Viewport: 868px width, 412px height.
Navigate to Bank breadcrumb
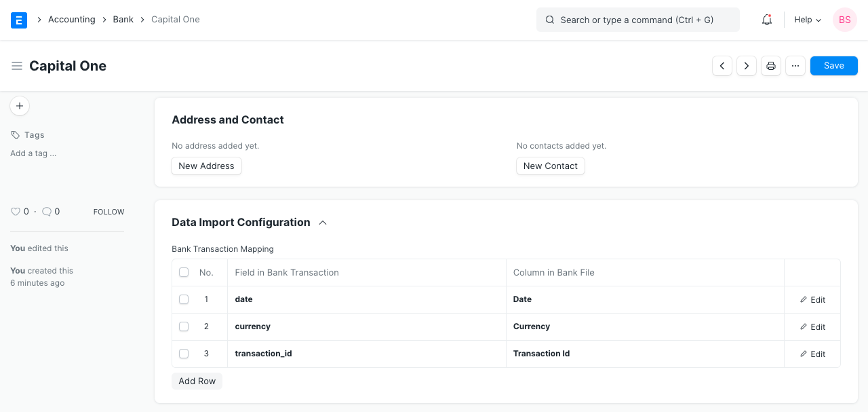coord(123,20)
